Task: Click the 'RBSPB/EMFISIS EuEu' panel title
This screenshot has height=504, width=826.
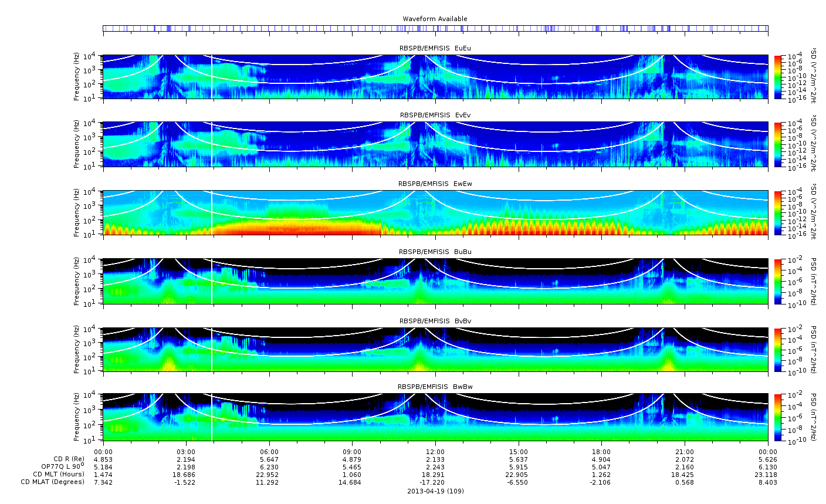Action: (x=435, y=48)
